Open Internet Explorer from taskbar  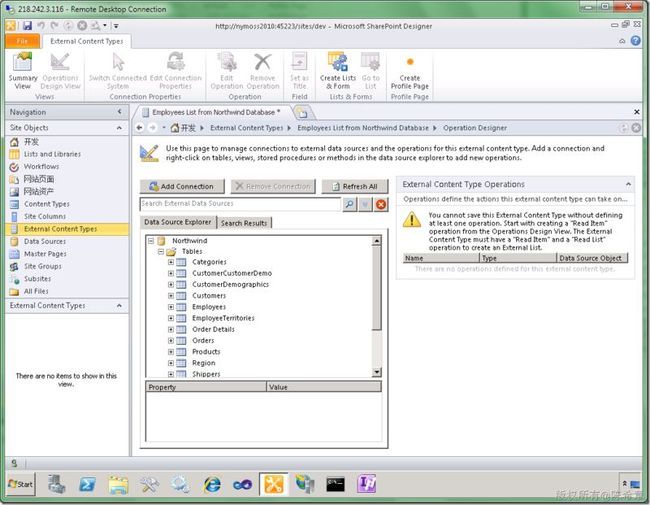212,484
